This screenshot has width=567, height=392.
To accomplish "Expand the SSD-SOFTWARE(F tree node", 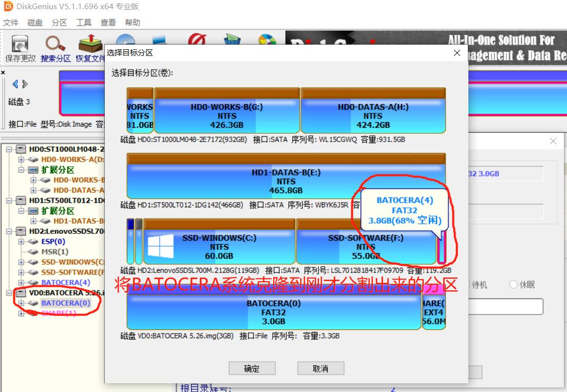I will point(21,272).
